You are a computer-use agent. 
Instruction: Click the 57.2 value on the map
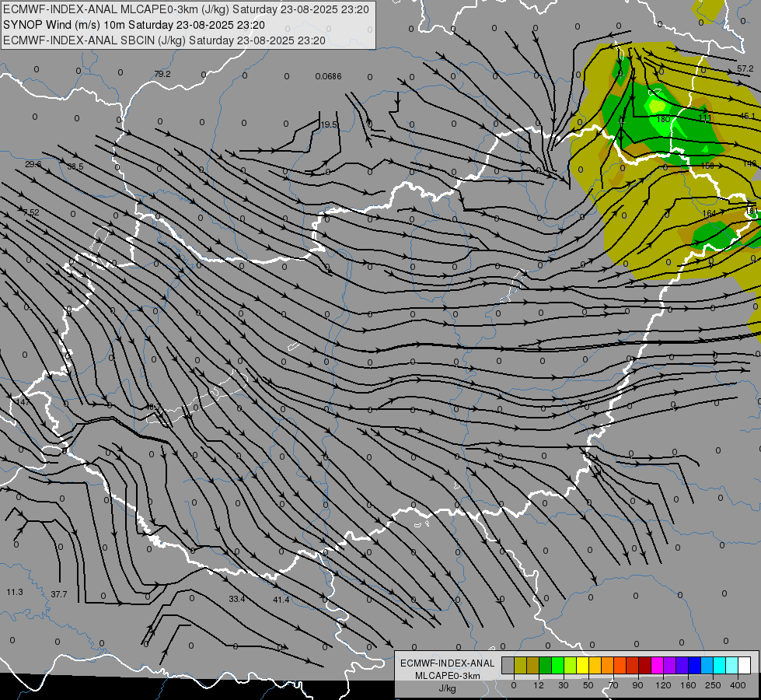(x=745, y=69)
